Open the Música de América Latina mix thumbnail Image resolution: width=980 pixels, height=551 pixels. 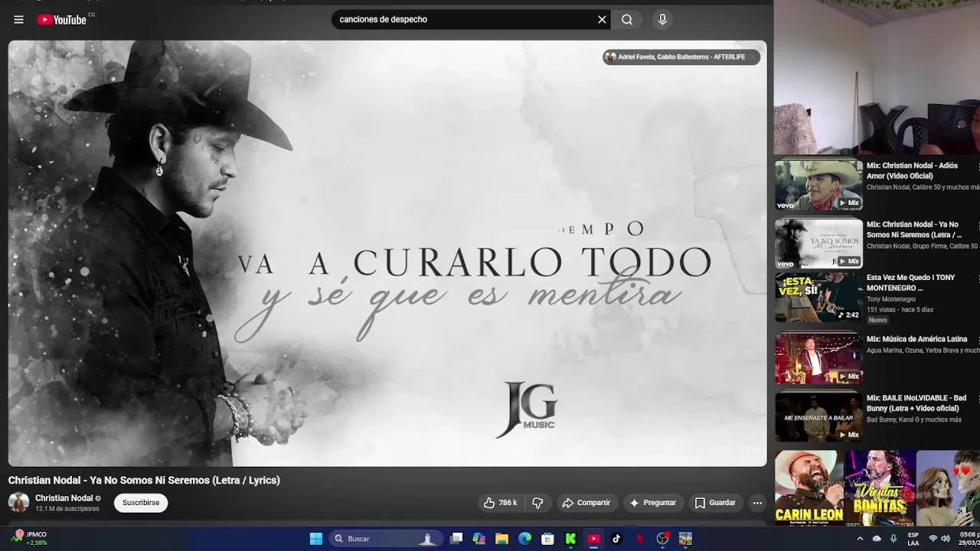click(x=818, y=358)
